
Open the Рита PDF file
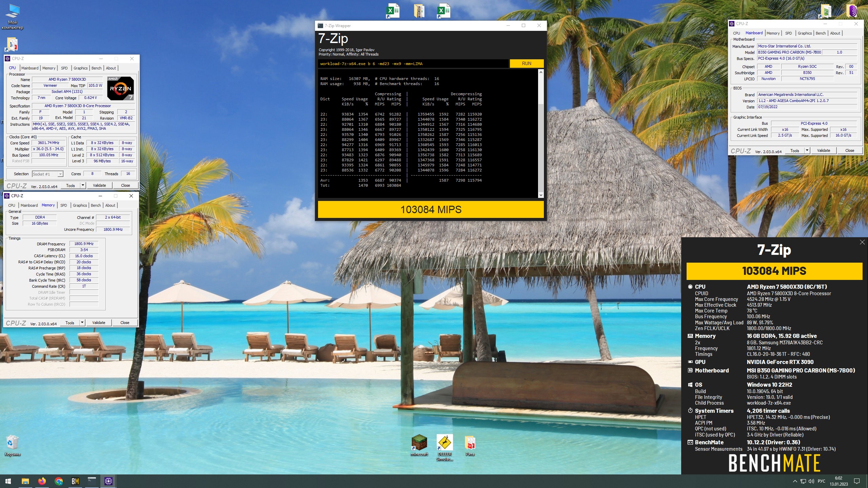(x=470, y=445)
